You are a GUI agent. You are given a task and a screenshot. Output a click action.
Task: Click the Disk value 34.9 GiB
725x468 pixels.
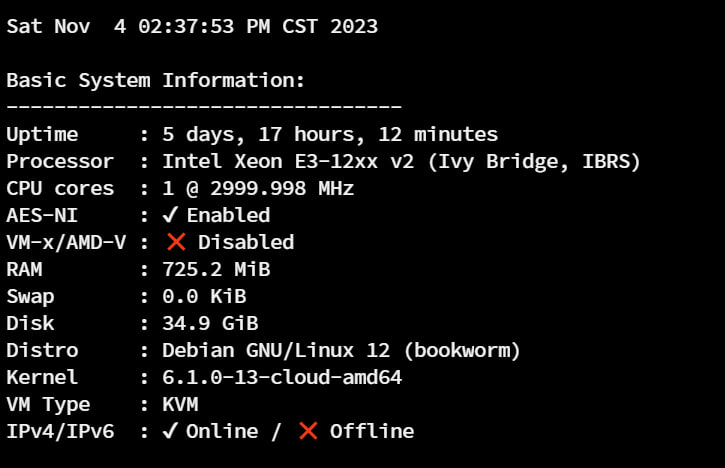pos(210,323)
